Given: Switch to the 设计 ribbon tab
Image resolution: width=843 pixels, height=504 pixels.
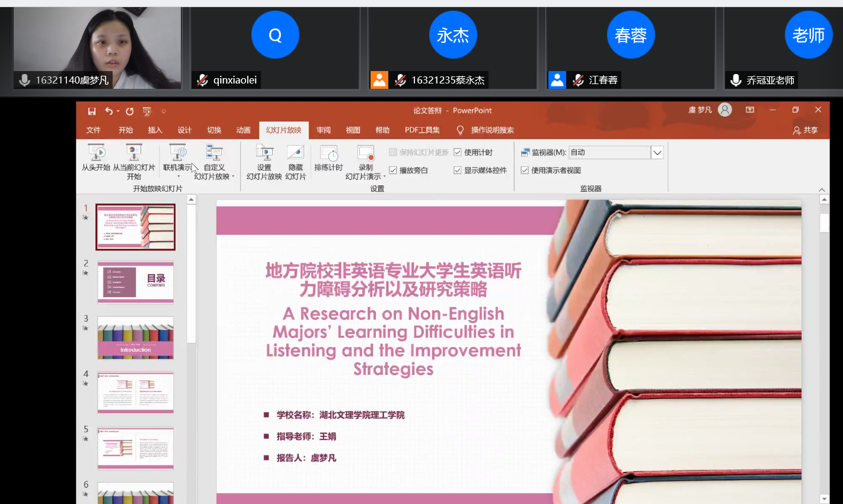Looking at the screenshot, I should pos(184,130).
